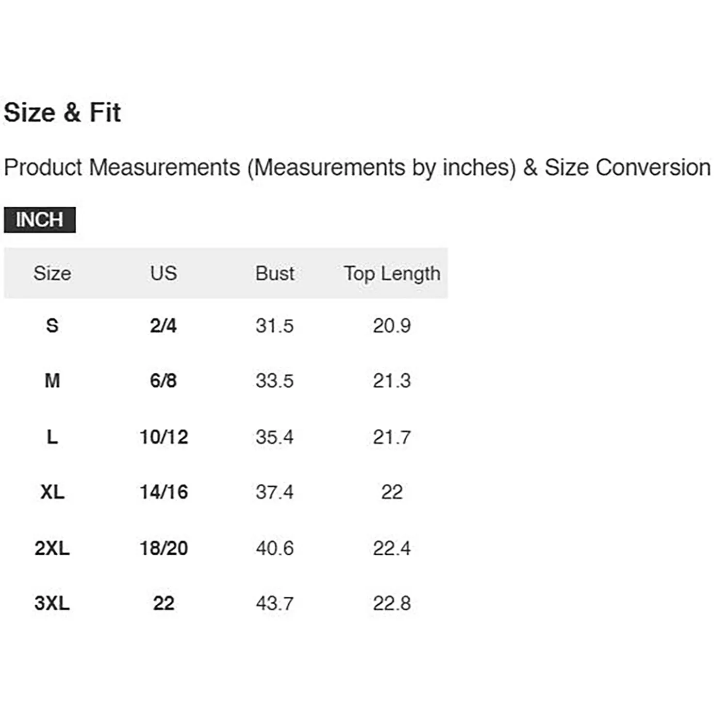This screenshot has height=728, width=728.
Task: Select the M size row label
Action: [x=52, y=381]
